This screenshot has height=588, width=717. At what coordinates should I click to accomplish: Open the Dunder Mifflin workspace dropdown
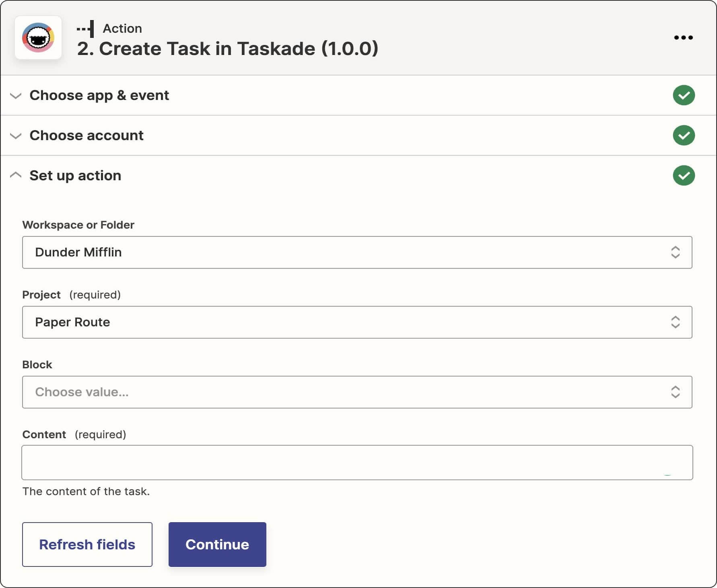[x=346, y=252]
